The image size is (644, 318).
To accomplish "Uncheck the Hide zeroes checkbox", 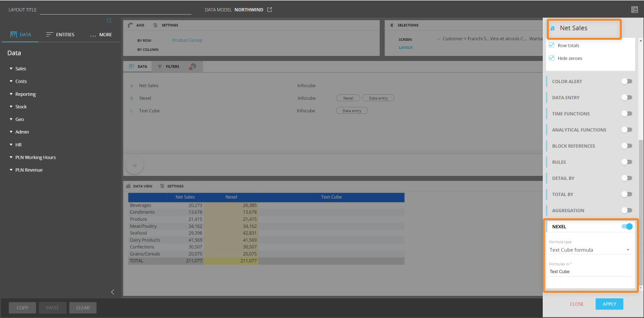I will click(x=551, y=58).
